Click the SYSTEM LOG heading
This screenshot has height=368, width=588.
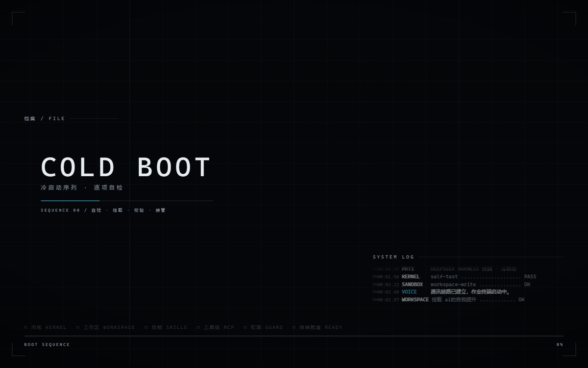pyautogui.click(x=393, y=257)
